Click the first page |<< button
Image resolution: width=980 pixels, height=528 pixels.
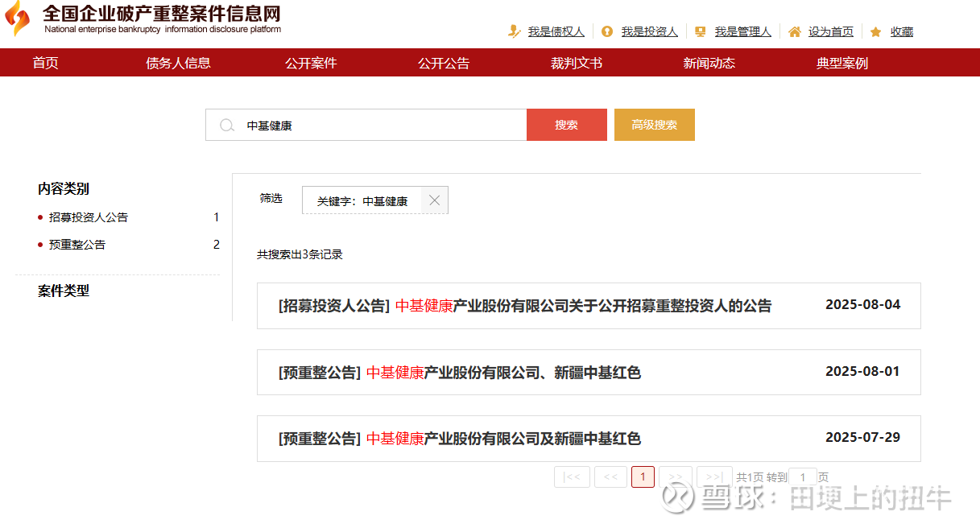pos(573,476)
